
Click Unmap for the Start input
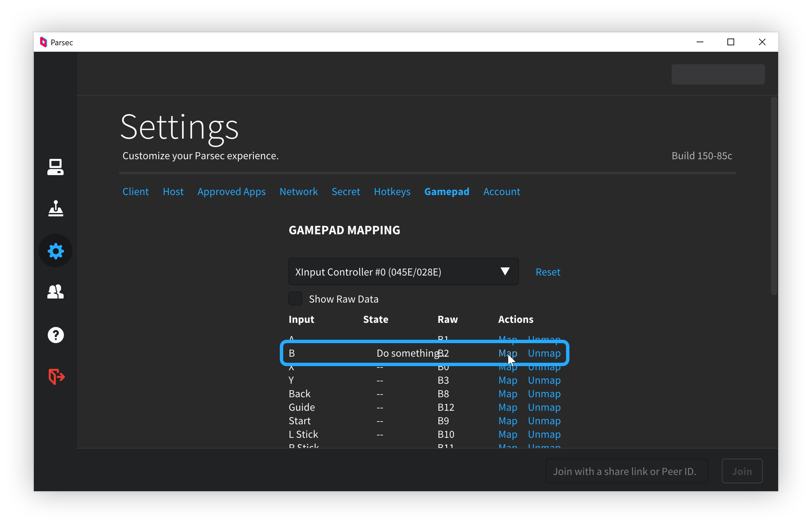pos(544,421)
